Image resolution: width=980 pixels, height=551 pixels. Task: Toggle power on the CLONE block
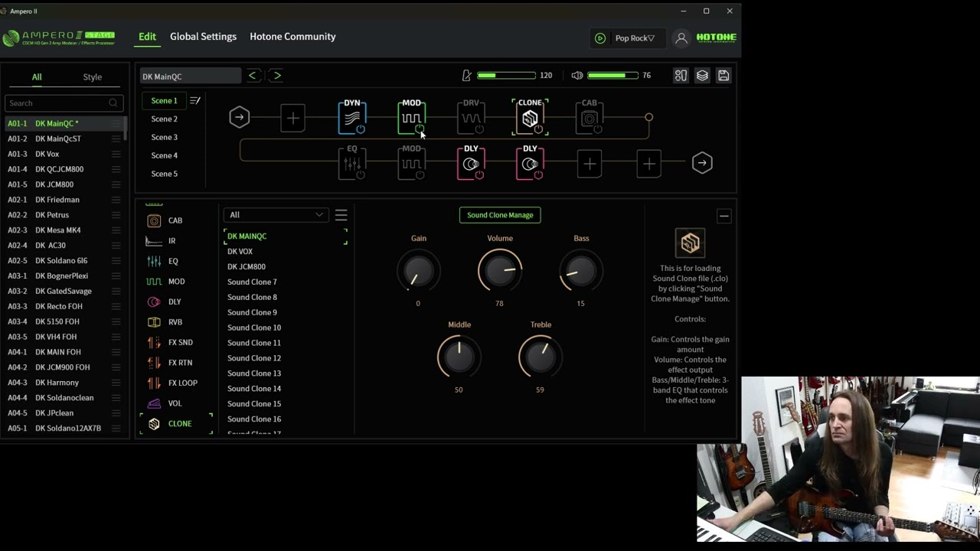point(538,129)
